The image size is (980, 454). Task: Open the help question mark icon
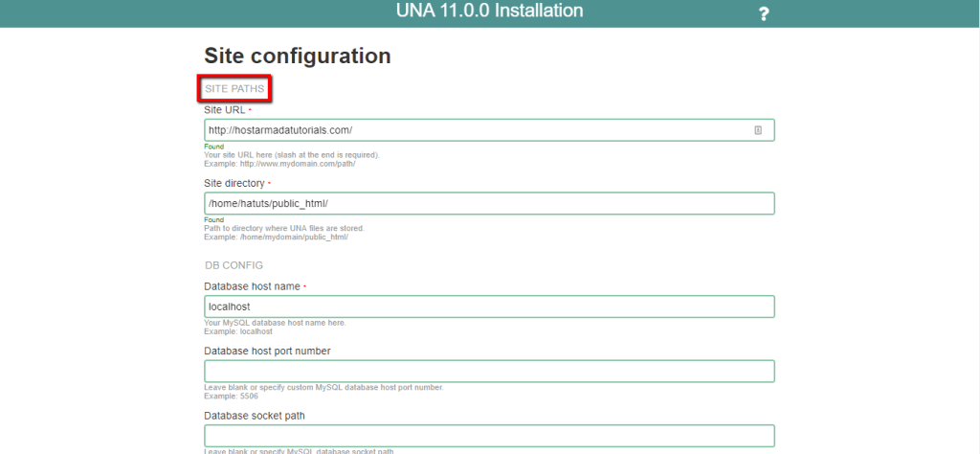click(x=763, y=13)
